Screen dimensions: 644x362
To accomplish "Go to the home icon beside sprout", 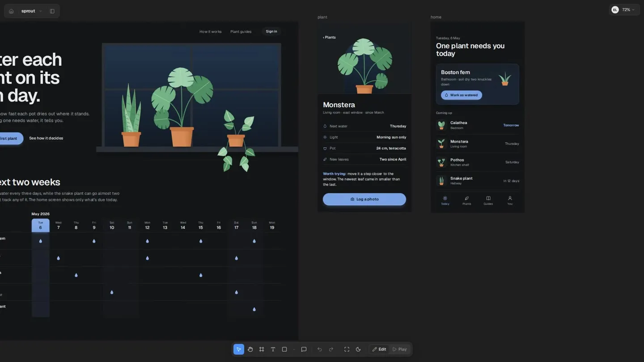I will (x=11, y=11).
